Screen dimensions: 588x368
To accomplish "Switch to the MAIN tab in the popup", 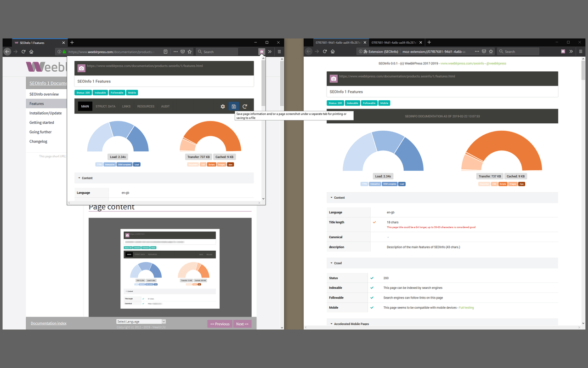I will coord(85,106).
